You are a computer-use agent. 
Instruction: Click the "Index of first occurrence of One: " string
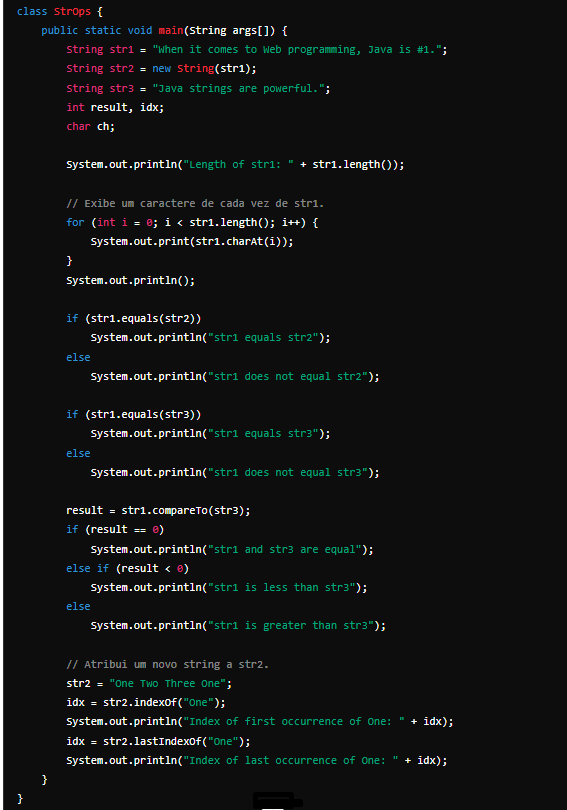point(294,722)
